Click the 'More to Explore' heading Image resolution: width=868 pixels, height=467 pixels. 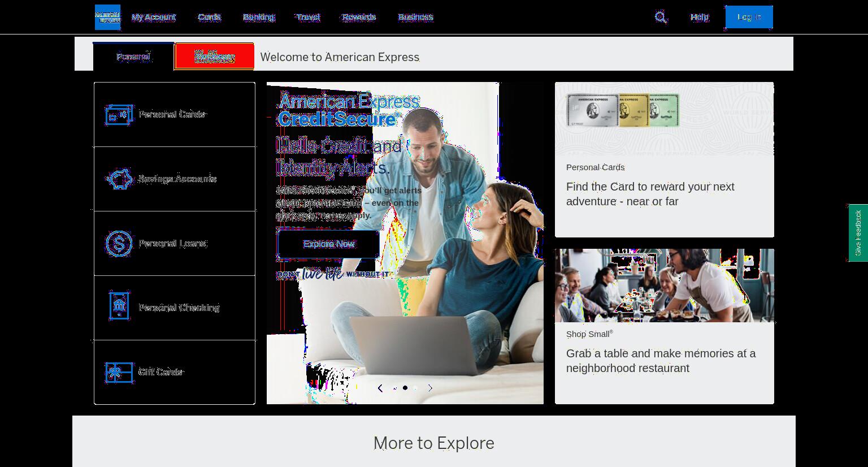point(434,443)
